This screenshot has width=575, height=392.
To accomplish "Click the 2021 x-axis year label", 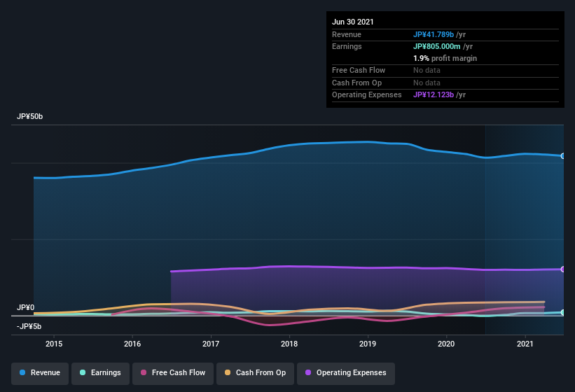I will (525, 344).
